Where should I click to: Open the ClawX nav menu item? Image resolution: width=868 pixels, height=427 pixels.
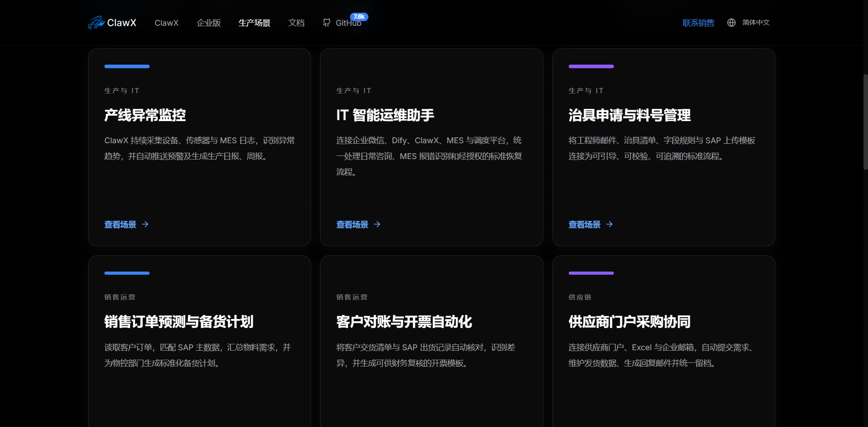coord(166,23)
